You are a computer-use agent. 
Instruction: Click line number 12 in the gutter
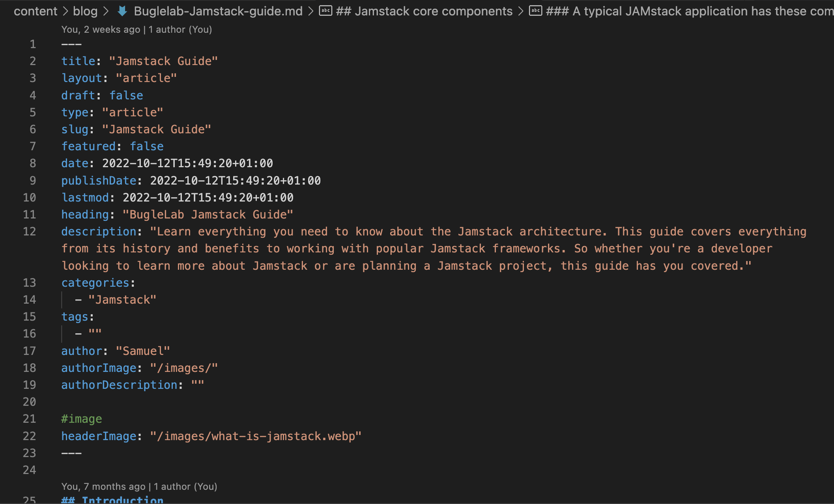pyautogui.click(x=30, y=231)
